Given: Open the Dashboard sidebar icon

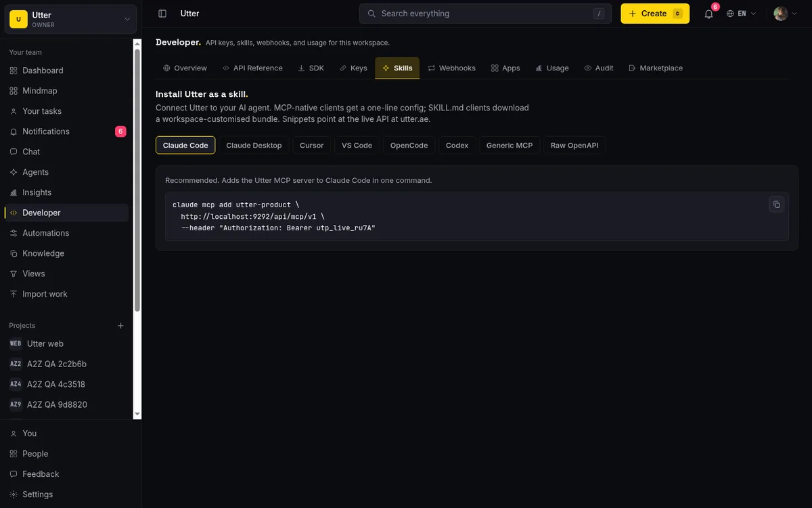Looking at the screenshot, I should tap(14, 70).
